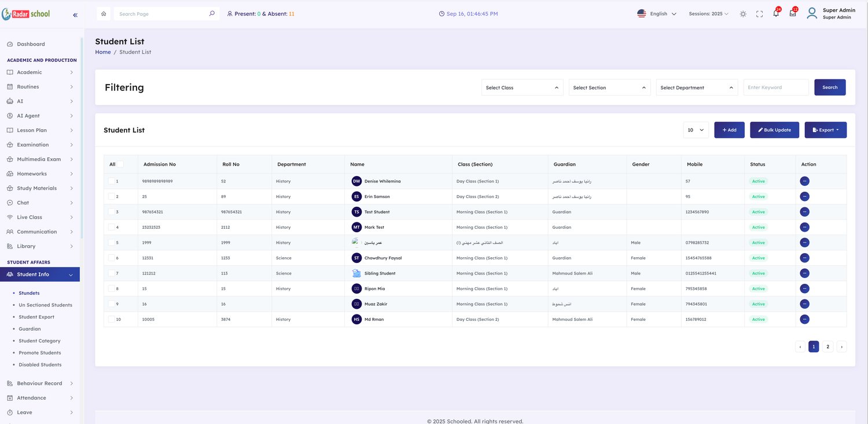868x424 pixels.
Task: Collapse the Student Info sidebar menu
Action: click(40, 275)
